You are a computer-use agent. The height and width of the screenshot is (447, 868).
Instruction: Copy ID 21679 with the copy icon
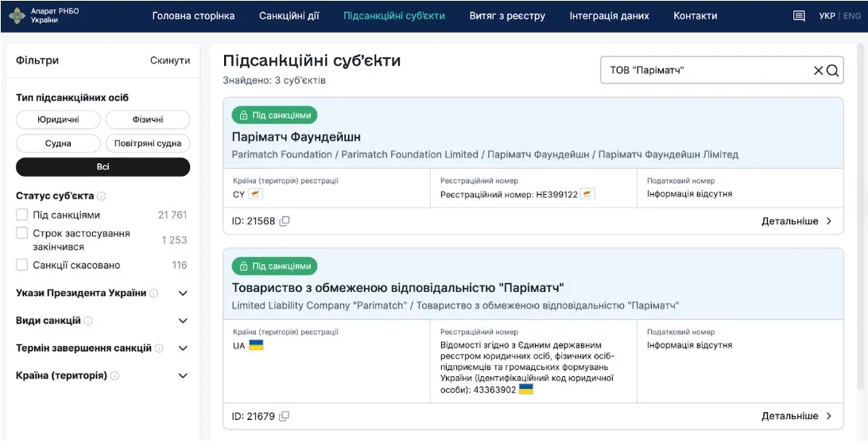[284, 416]
